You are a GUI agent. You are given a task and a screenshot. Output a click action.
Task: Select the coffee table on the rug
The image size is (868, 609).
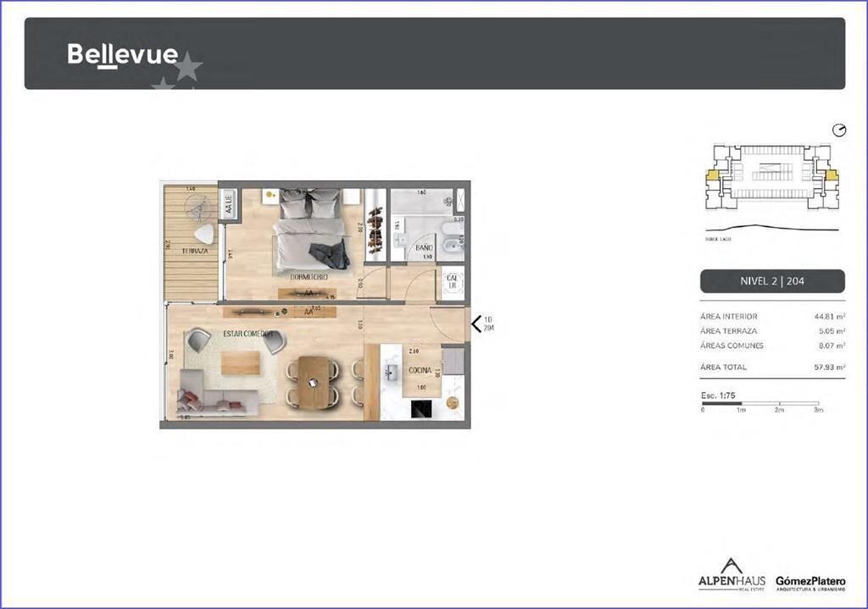click(240, 363)
